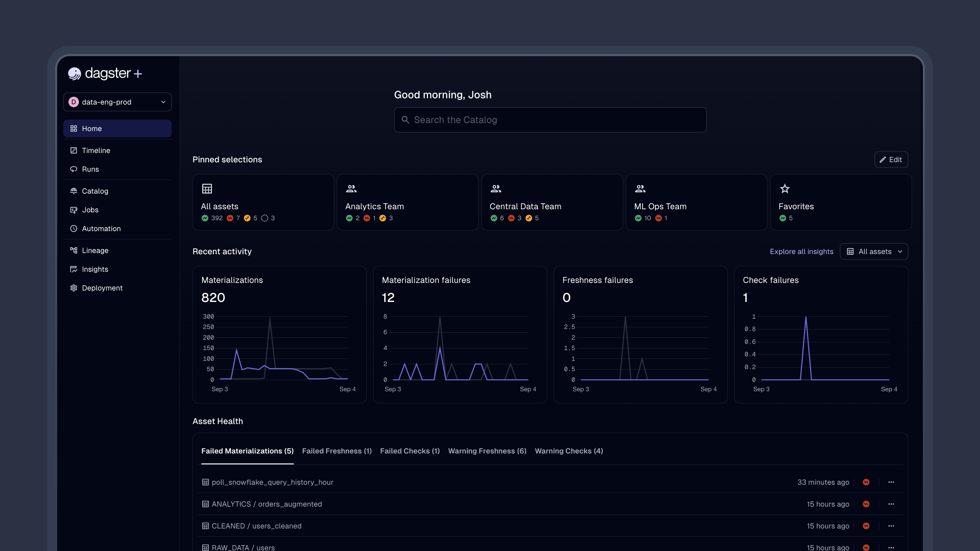The height and width of the screenshot is (551, 980).
Task: Click the '33 minutes ago' timestamp
Action: 823,482
